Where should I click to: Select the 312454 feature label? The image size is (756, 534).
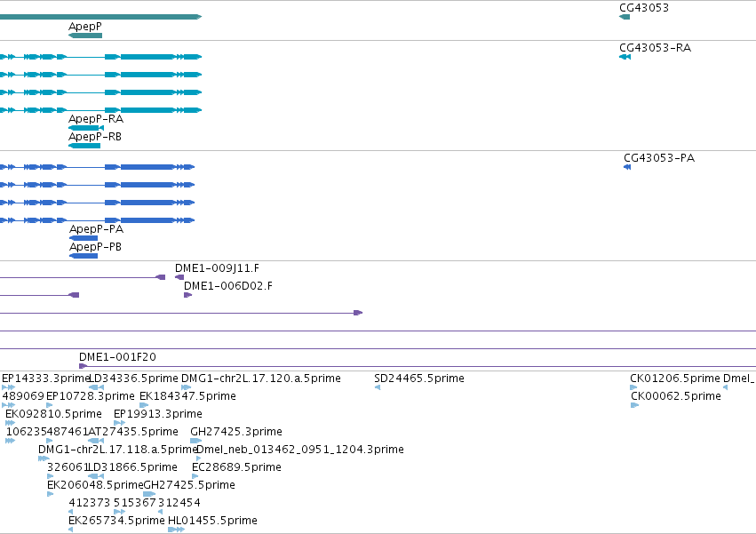(179, 503)
